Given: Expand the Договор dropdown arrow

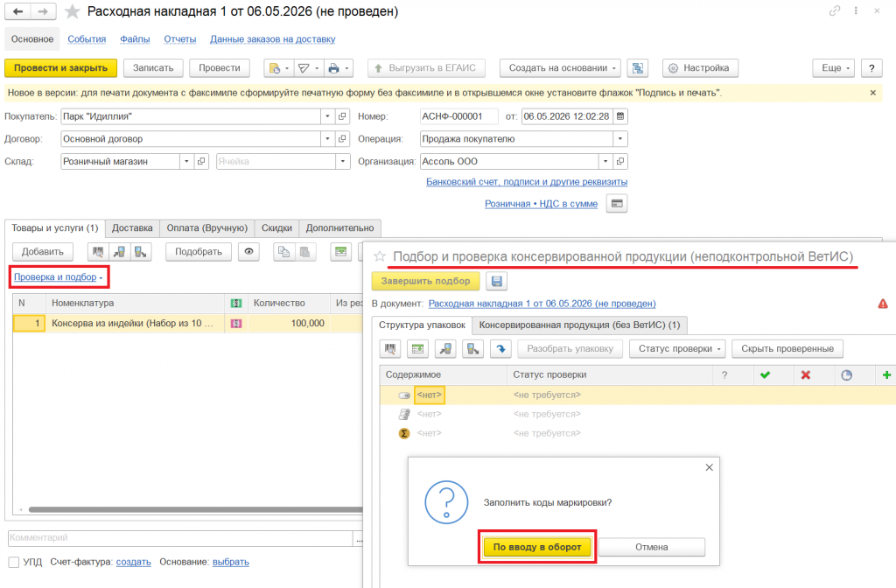Looking at the screenshot, I should (327, 139).
